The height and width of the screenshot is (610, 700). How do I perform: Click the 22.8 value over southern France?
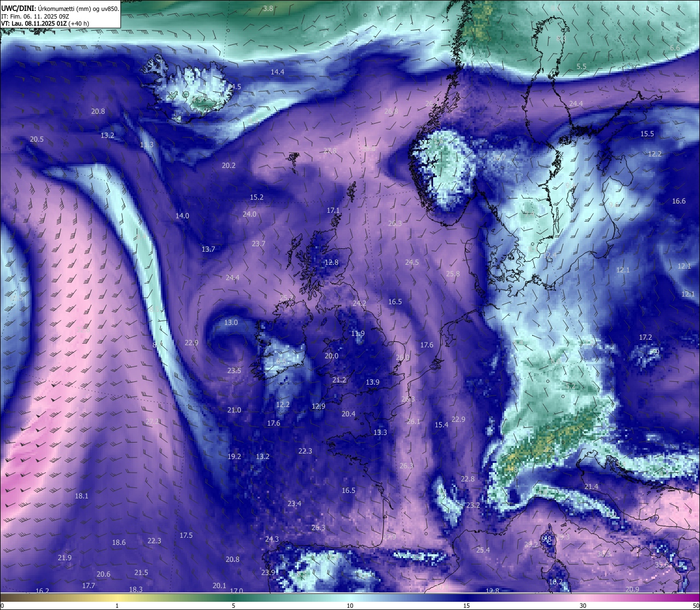pyautogui.click(x=468, y=479)
